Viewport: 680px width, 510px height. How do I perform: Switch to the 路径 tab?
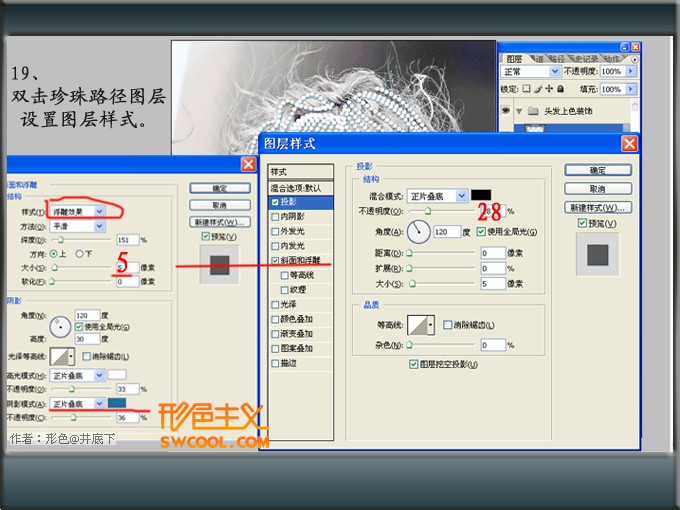click(556, 59)
